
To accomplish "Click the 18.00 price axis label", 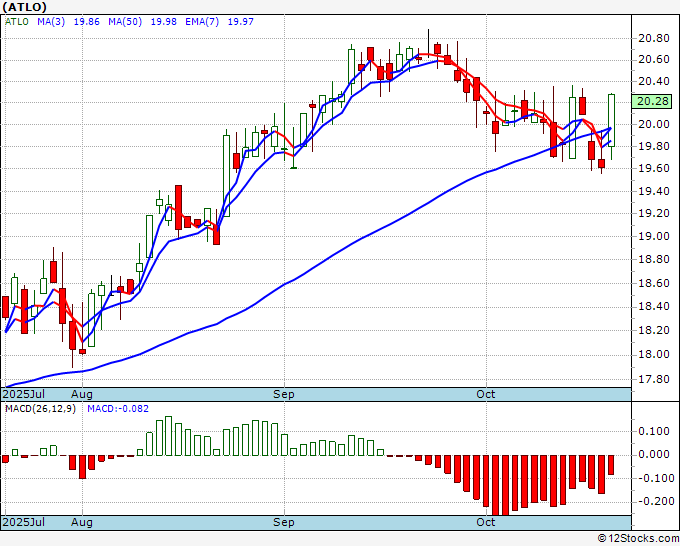I will pyautogui.click(x=654, y=355).
